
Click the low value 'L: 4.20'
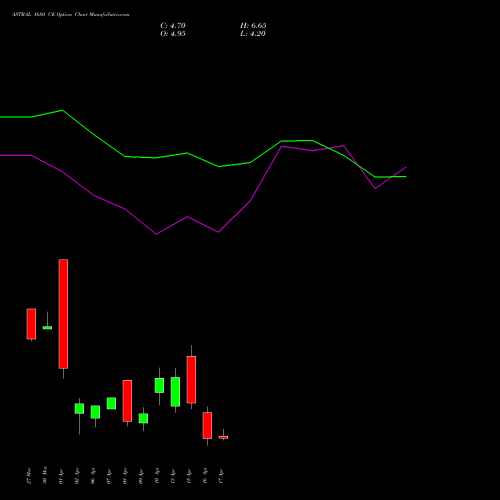tap(253, 34)
